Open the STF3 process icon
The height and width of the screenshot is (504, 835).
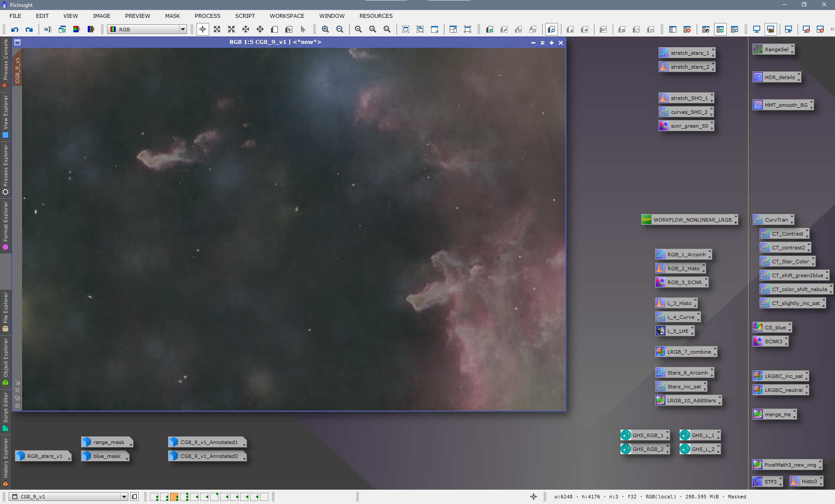[767, 481]
